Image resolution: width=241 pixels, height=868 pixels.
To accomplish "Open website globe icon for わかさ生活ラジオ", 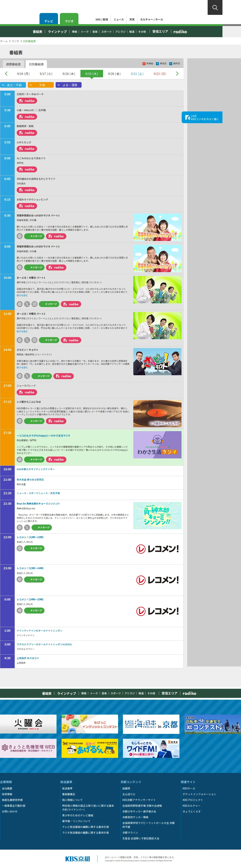I will pos(20,459).
